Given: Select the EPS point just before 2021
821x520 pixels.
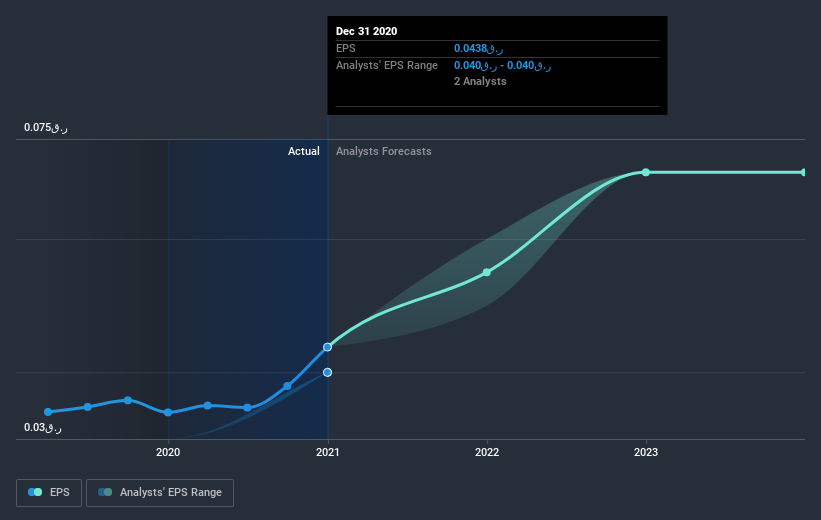Looking at the screenshot, I should coord(287,386).
